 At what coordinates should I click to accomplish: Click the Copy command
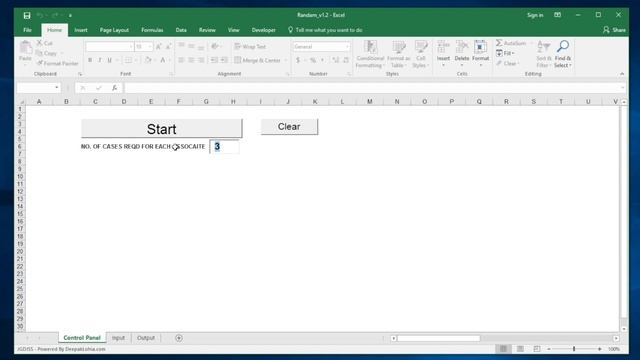47,53
